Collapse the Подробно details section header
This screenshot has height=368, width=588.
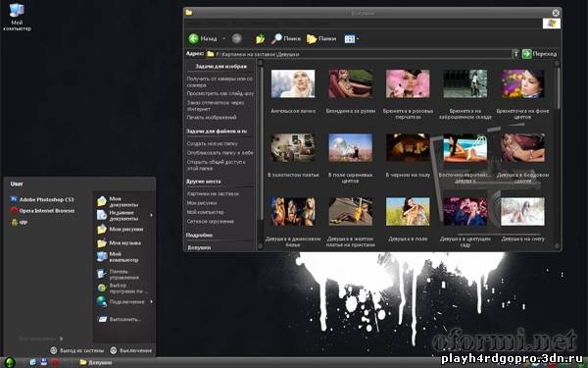(220, 236)
